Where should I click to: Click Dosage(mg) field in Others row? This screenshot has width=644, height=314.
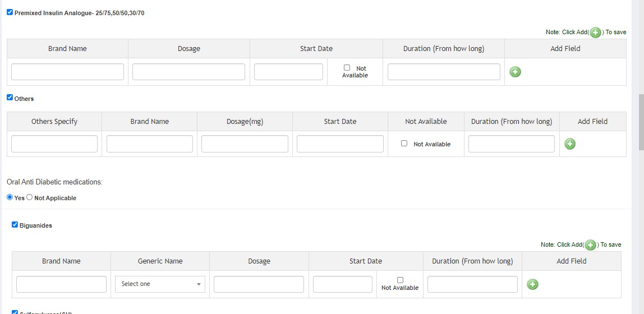245,144
